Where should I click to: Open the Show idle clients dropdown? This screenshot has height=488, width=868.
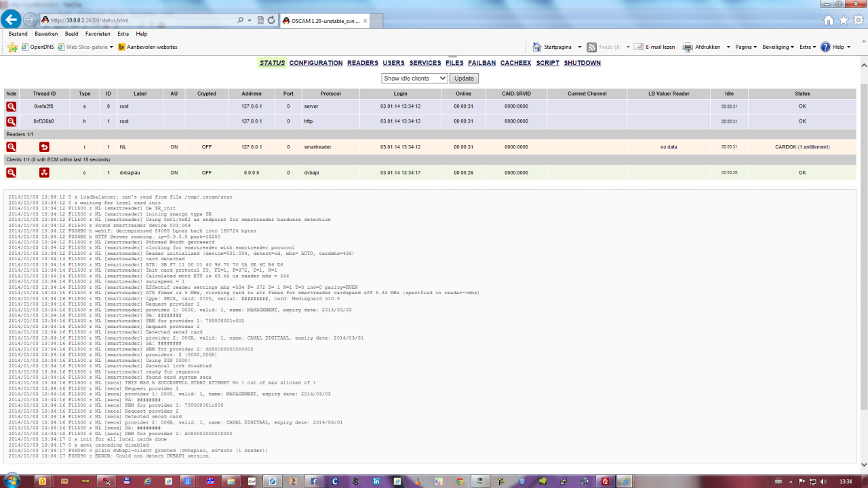[414, 79]
